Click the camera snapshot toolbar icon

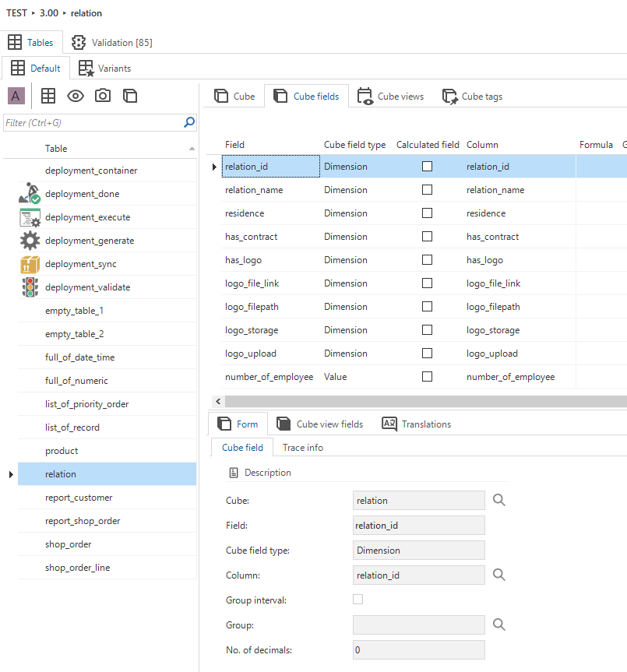103,96
